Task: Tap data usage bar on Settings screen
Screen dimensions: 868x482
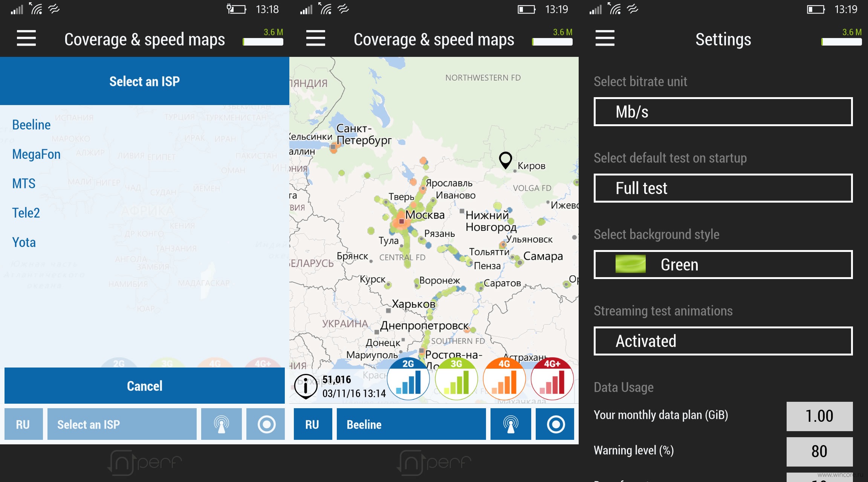Action: pos(842,42)
